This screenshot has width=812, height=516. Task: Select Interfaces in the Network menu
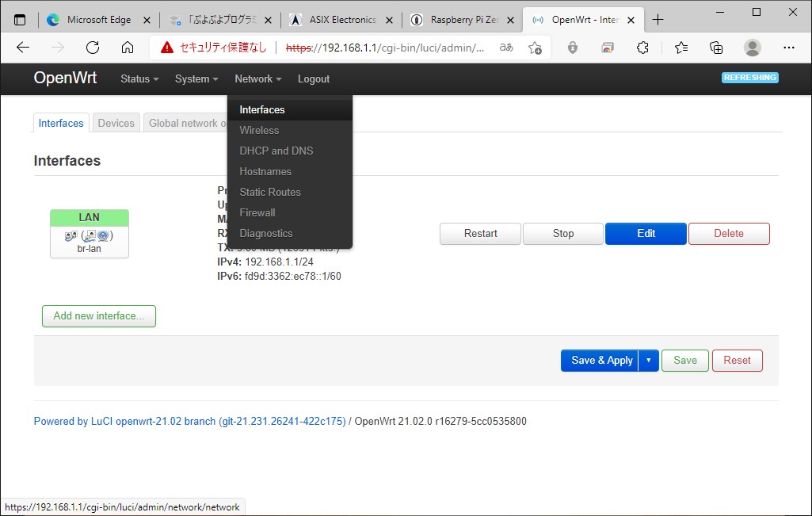pyautogui.click(x=290, y=110)
